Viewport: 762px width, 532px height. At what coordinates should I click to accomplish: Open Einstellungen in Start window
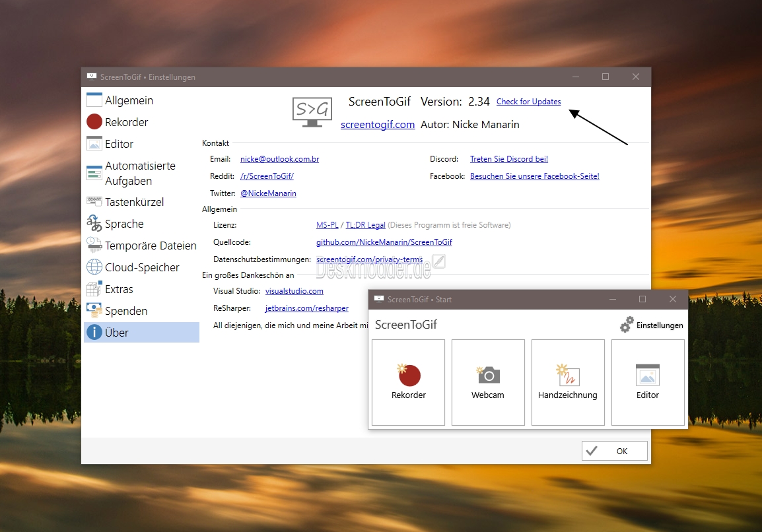(x=651, y=325)
